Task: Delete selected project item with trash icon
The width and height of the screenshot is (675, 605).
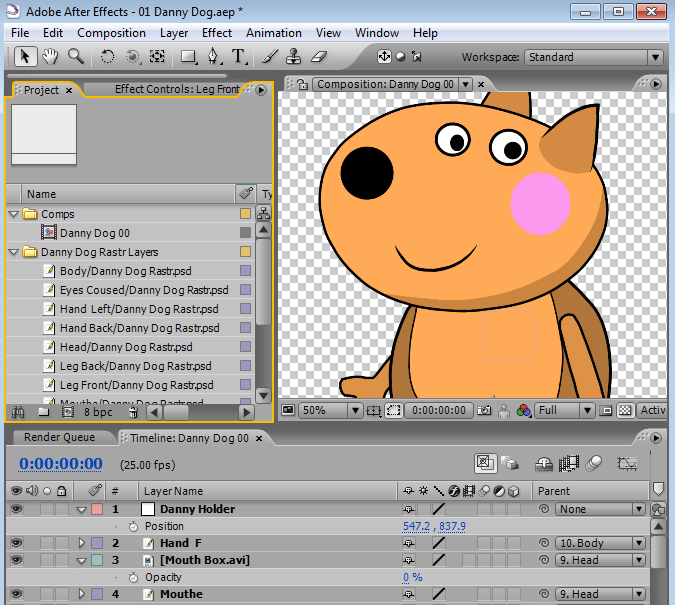Action: (x=133, y=413)
